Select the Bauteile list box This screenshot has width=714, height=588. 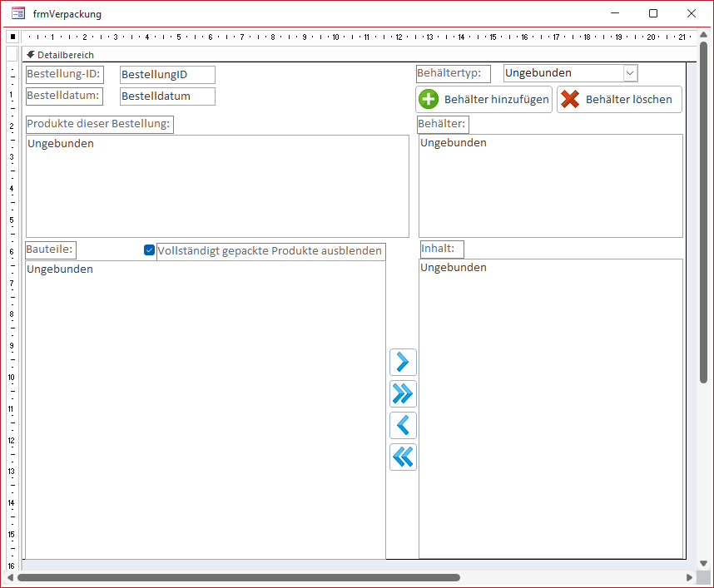point(206,409)
